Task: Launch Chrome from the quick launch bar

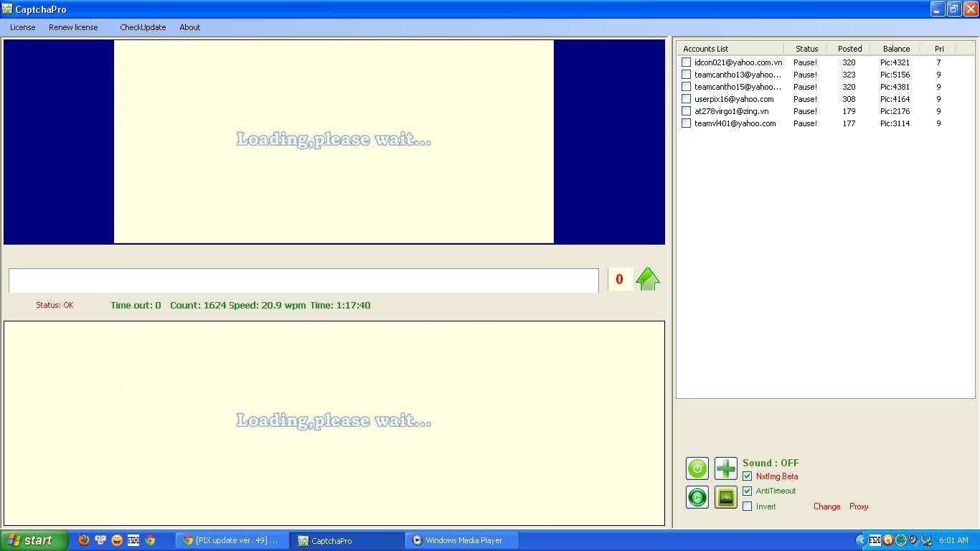Action: click(150, 540)
